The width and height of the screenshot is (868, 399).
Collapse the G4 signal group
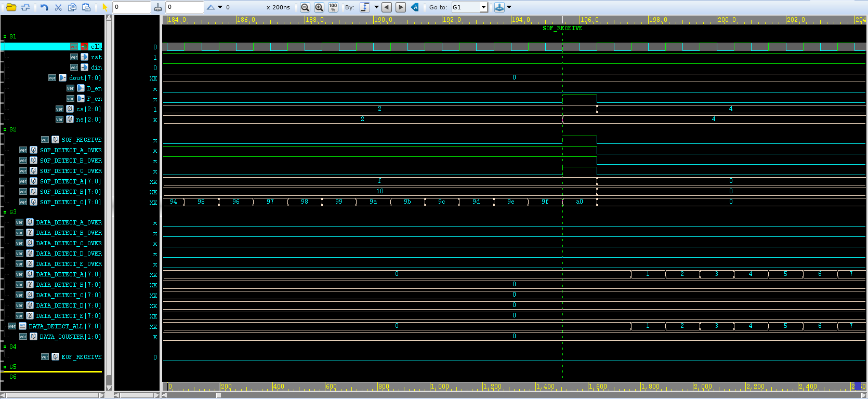(5, 347)
